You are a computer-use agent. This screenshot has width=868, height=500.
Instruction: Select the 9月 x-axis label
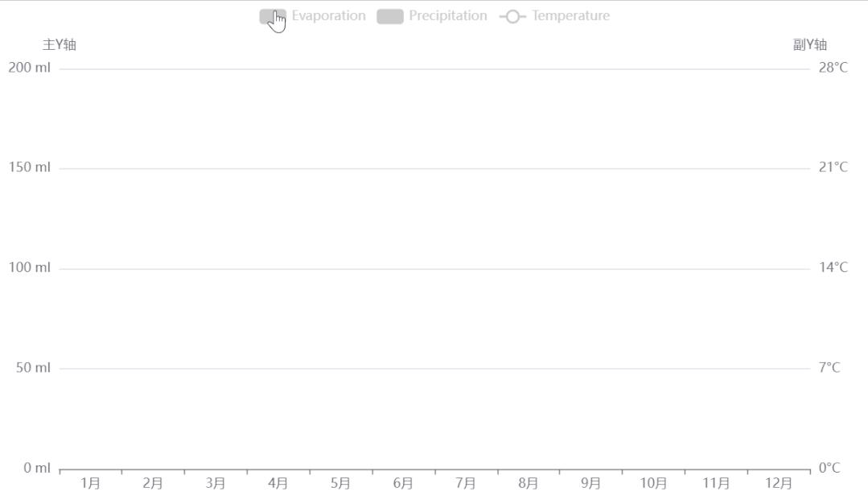click(x=591, y=483)
